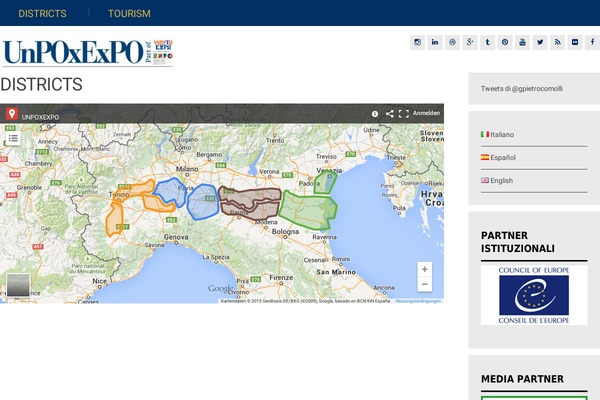Screen dimensions: 600x400
Task: View the map in fullscreen
Action: coord(404,113)
